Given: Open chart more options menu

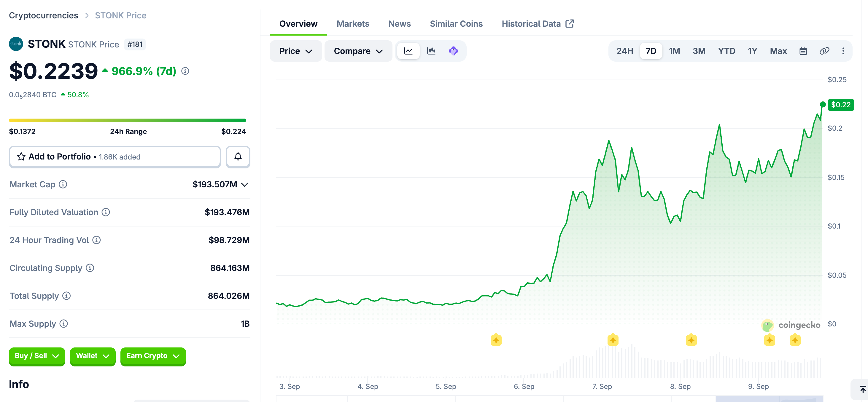Looking at the screenshot, I should (x=843, y=51).
